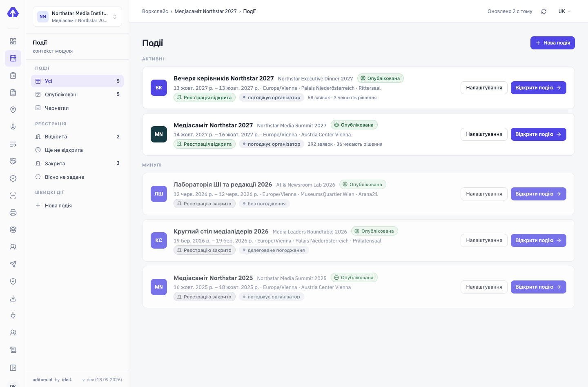Click the text 58 заявок · 3 чекають рішення
Image resolution: width=588 pixels, height=387 pixels.
click(342, 98)
